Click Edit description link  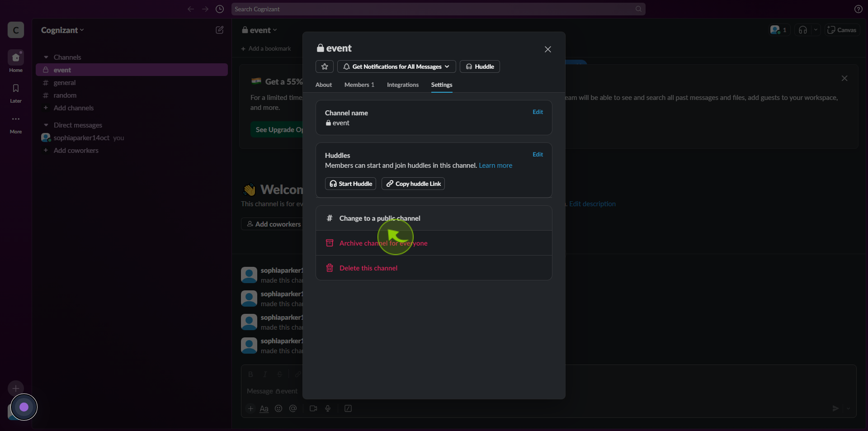point(592,204)
